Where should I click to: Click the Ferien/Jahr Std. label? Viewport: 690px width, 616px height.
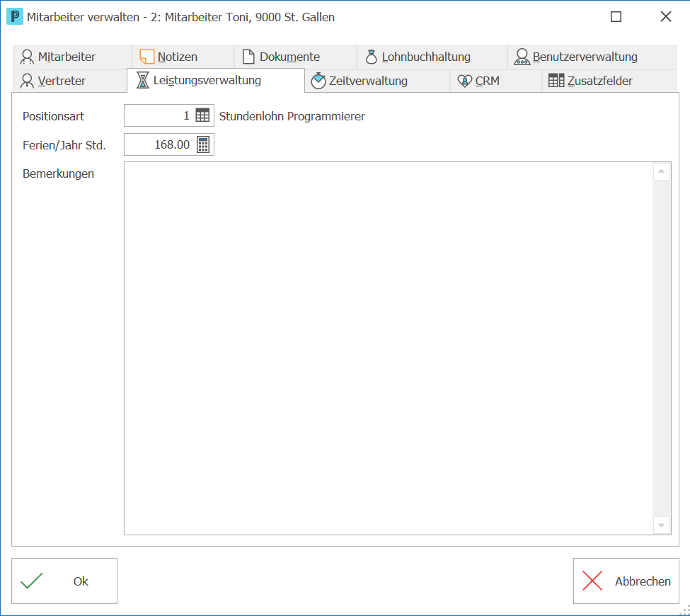point(64,145)
